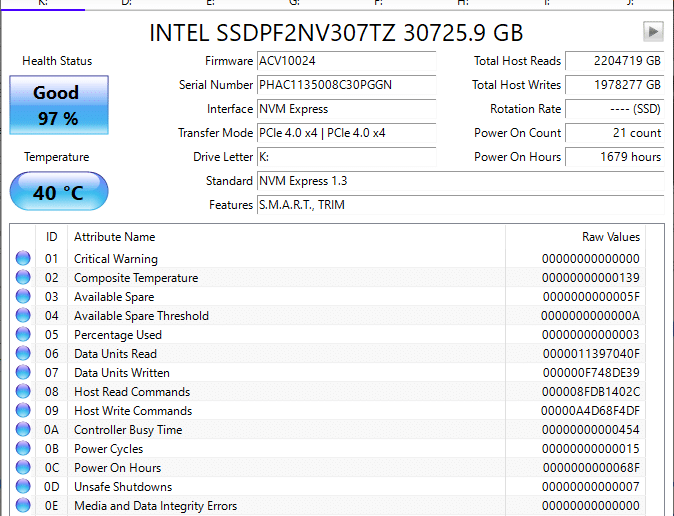The height and width of the screenshot is (516, 674).
Task: Click the Total Host Writes value 1978277 GB
Action: pos(615,85)
